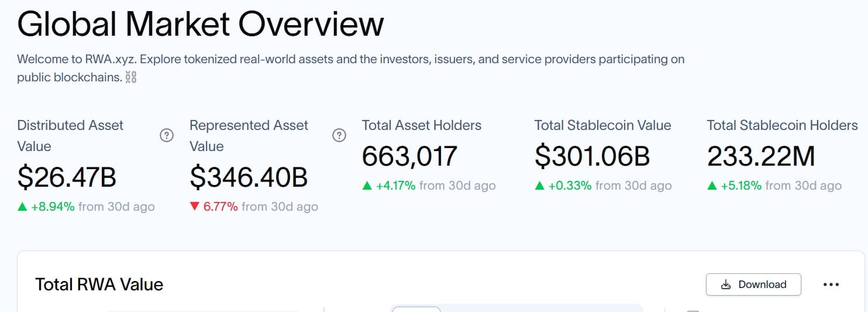Select the Total Stablecoin Holders label
The image size is (868, 312).
783,125
